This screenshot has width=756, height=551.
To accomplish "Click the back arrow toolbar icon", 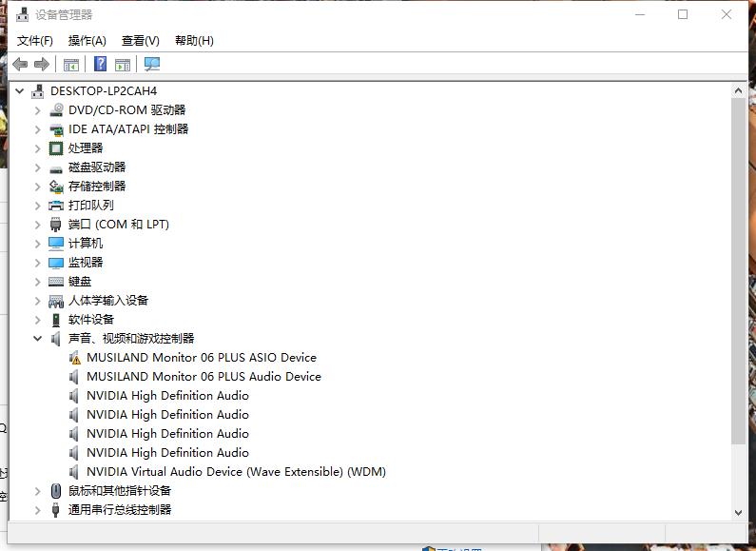I will pyautogui.click(x=20, y=64).
